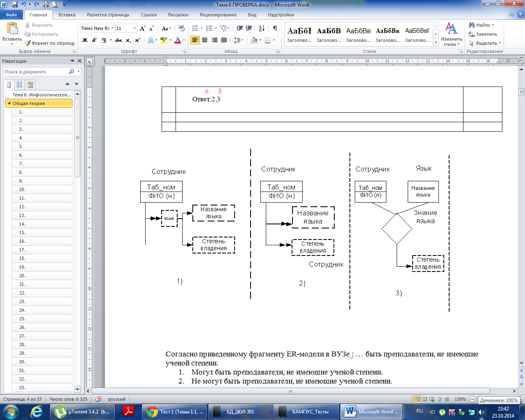525x420 pixels.
Task: Click the Grow Font icon
Action: [x=142, y=28]
